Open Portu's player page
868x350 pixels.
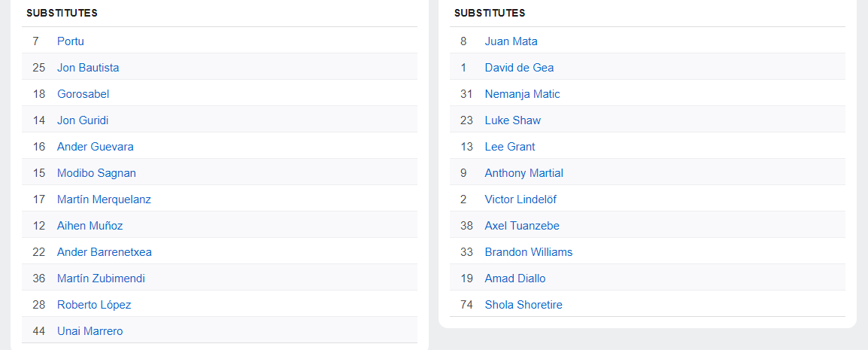71,41
